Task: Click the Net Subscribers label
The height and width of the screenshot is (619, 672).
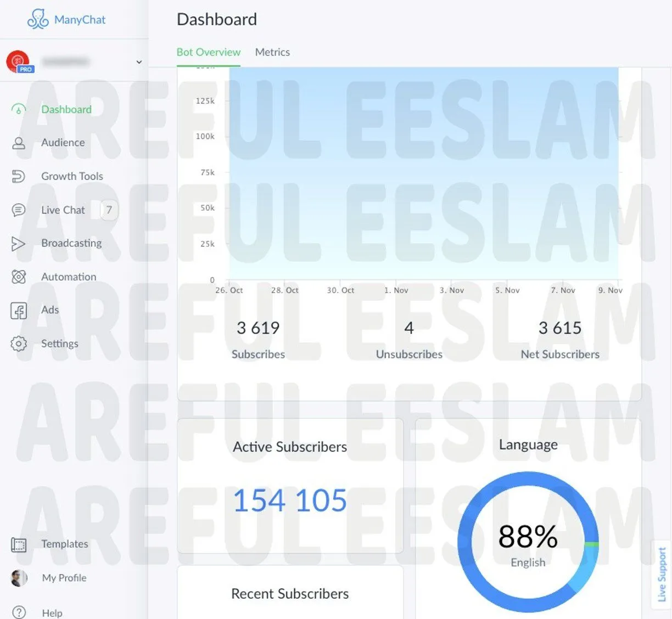Action: point(560,354)
